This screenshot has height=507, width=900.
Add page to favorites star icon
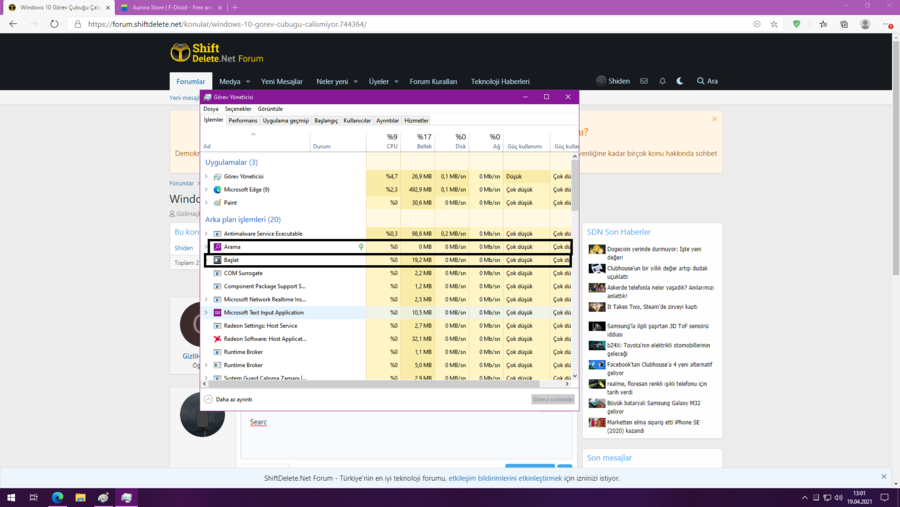point(774,24)
